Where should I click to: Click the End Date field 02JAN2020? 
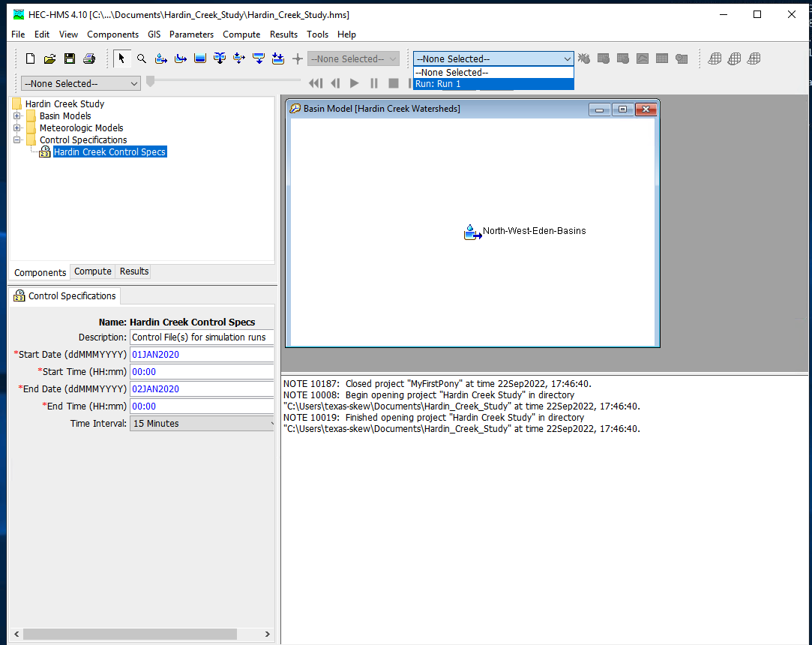point(202,389)
